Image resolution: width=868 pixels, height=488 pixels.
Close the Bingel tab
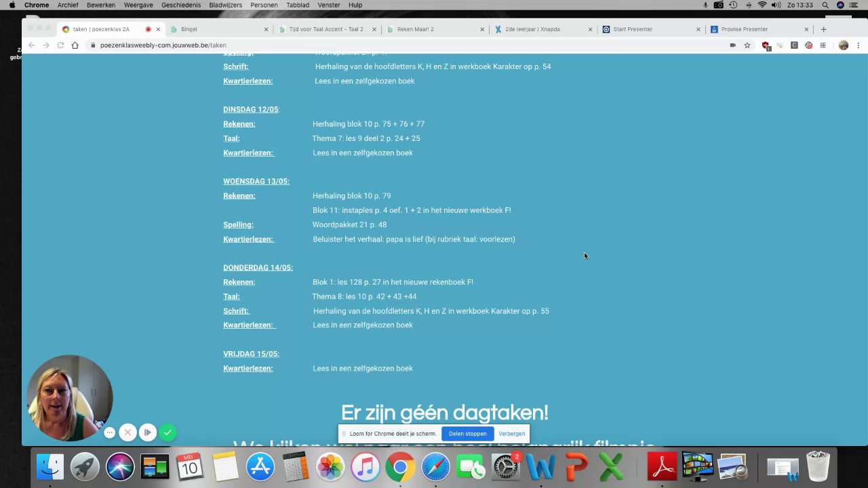(266, 29)
